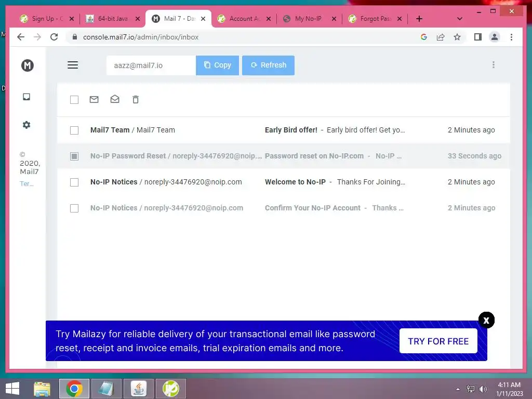View site information lock icon

(x=75, y=37)
